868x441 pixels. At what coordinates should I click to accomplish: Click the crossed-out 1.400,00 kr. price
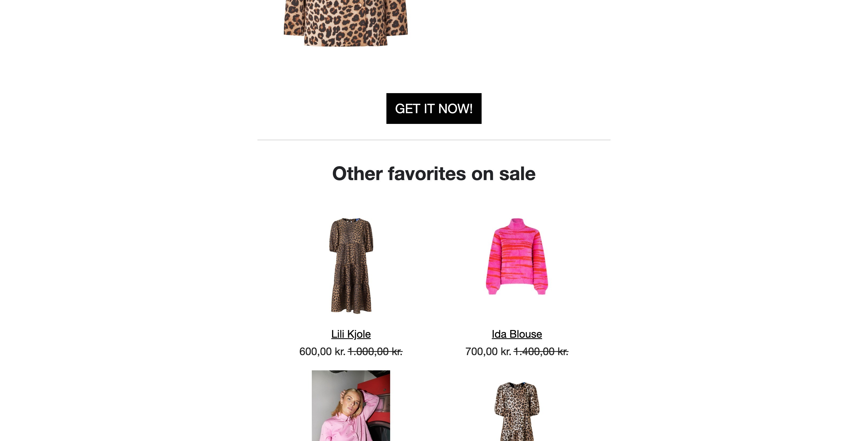tap(541, 352)
